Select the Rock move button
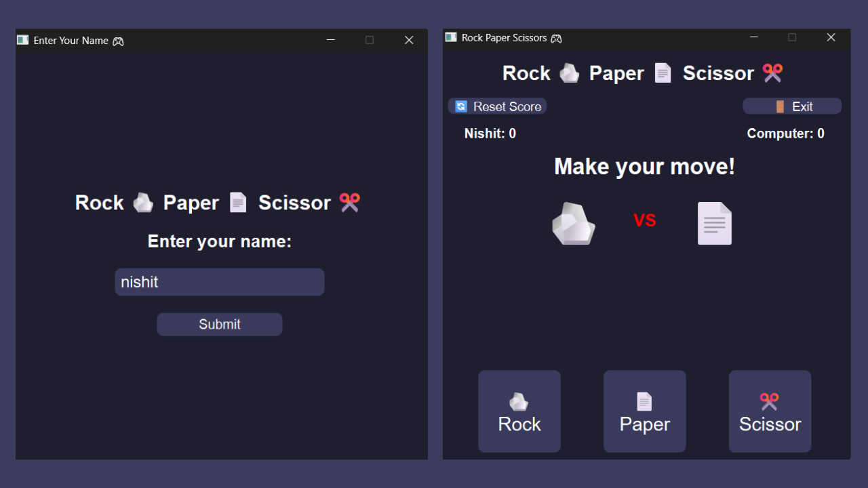 [519, 411]
